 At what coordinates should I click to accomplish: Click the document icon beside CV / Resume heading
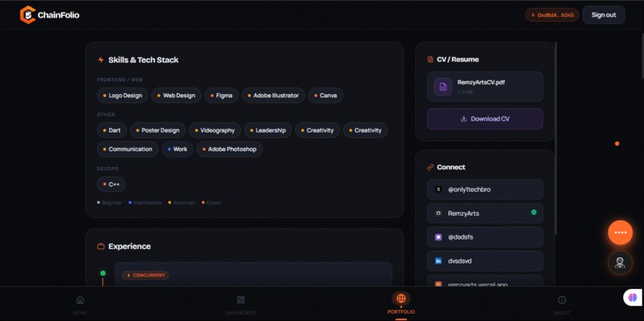click(430, 60)
